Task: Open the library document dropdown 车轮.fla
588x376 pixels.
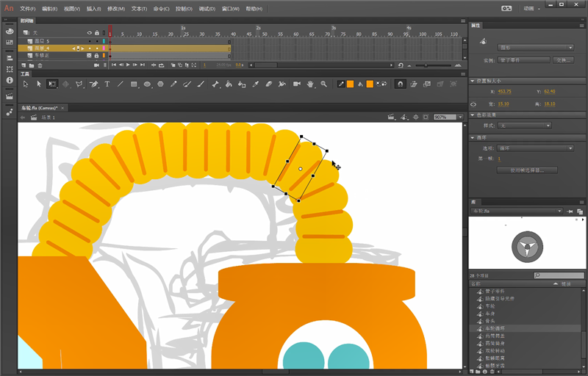Action: click(x=517, y=211)
